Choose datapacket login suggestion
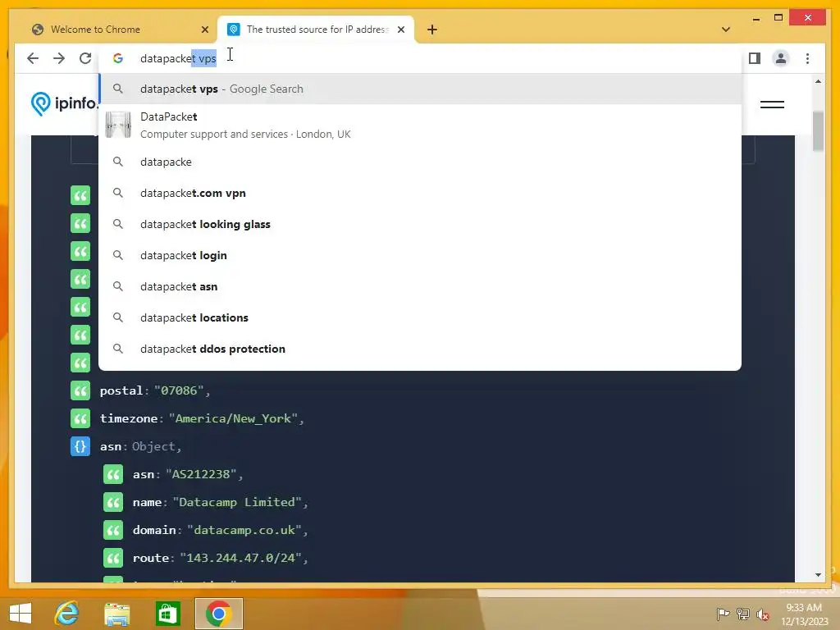 [x=421, y=255]
